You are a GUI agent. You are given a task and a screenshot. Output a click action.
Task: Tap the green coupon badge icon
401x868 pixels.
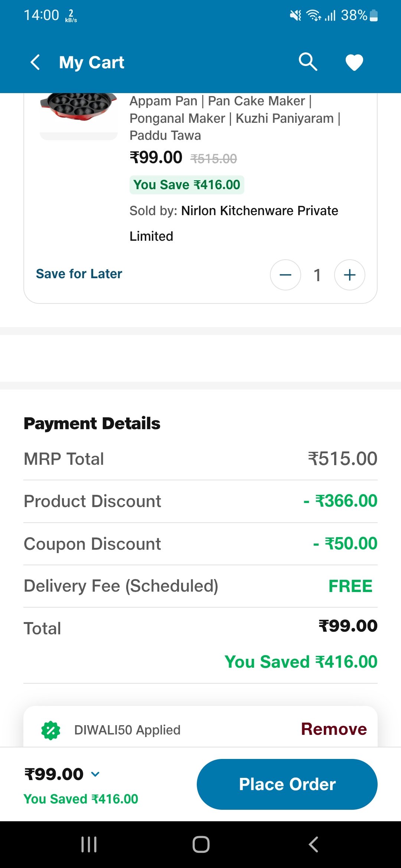[51, 730]
